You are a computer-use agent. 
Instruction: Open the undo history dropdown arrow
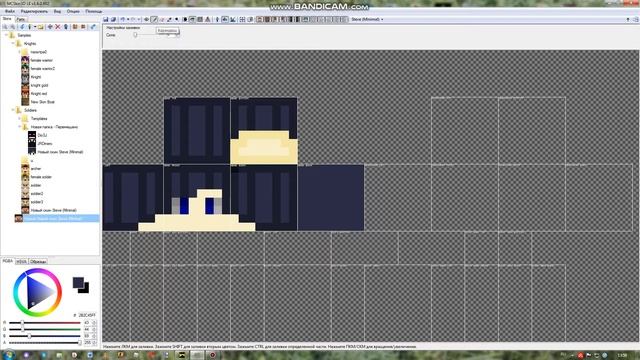coord(128,19)
